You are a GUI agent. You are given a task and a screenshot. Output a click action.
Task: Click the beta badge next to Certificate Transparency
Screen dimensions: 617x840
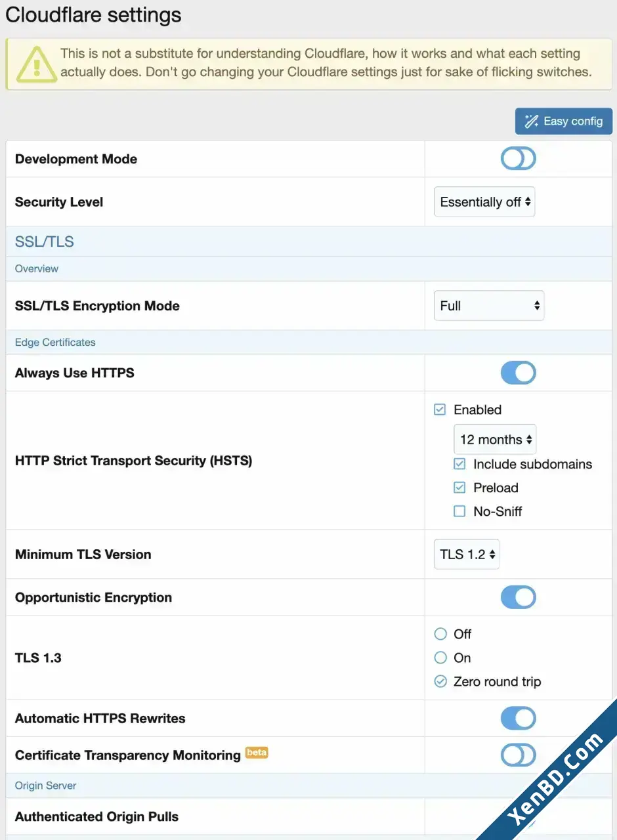click(x=257, y=752)
